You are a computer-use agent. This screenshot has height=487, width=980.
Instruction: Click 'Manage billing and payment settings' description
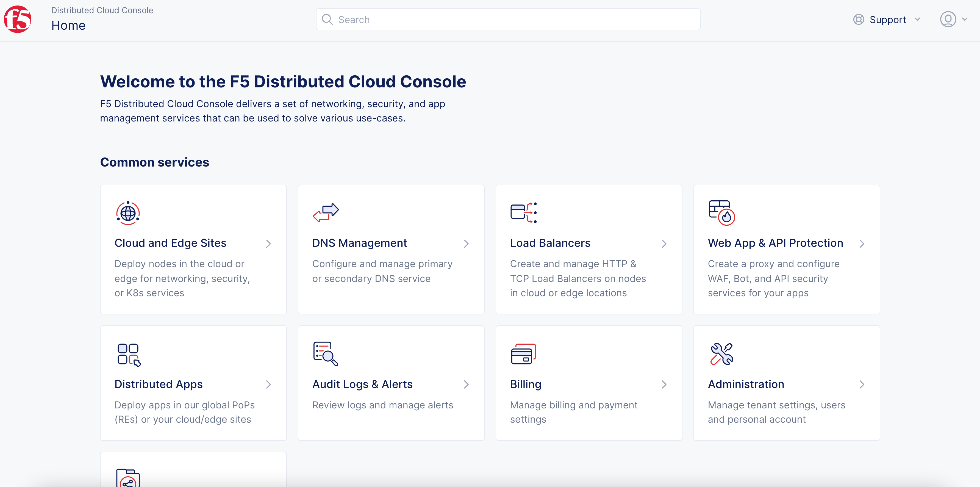[574, 412]
